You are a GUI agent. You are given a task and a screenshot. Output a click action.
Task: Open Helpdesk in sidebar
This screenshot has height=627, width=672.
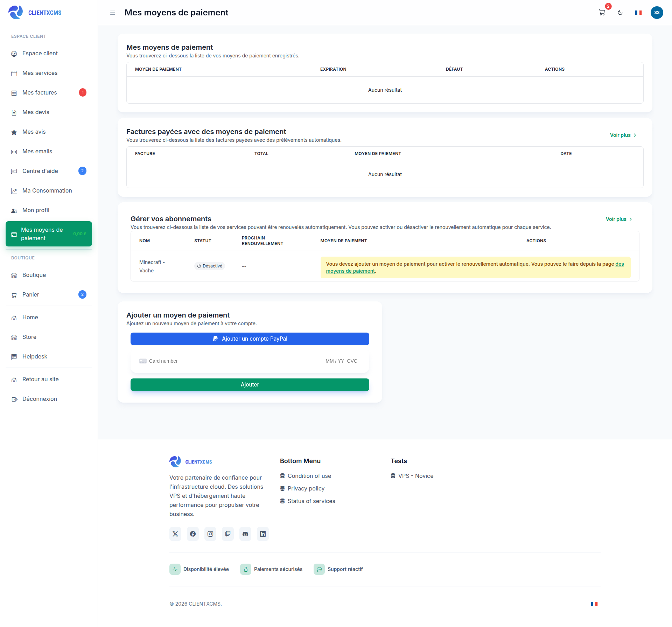pyautogui.click(x=49, y=356)
